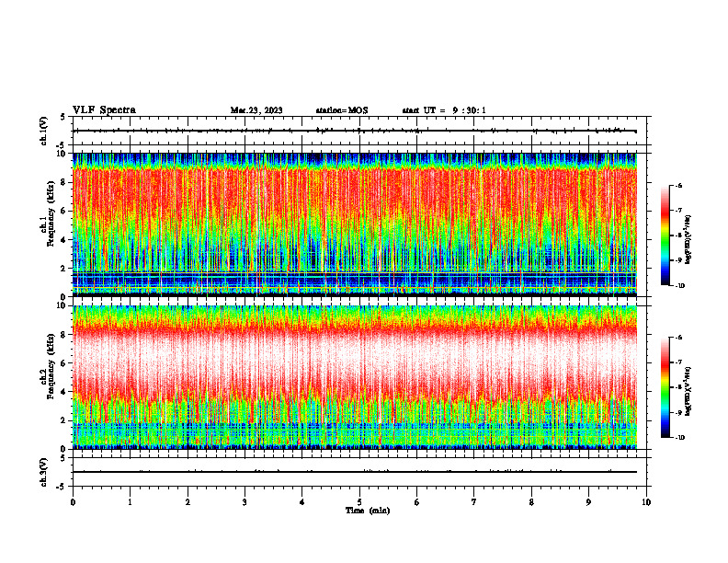
Task: Click the "2" kHz tick of ch.2 panel
Action: [x=64, y=420]
